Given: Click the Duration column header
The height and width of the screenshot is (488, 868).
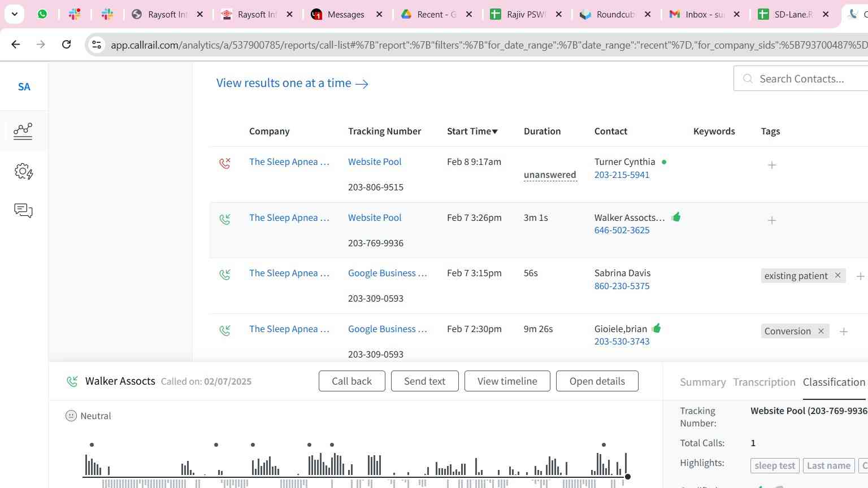Looking at the screenshot, I should pos(542,131).
